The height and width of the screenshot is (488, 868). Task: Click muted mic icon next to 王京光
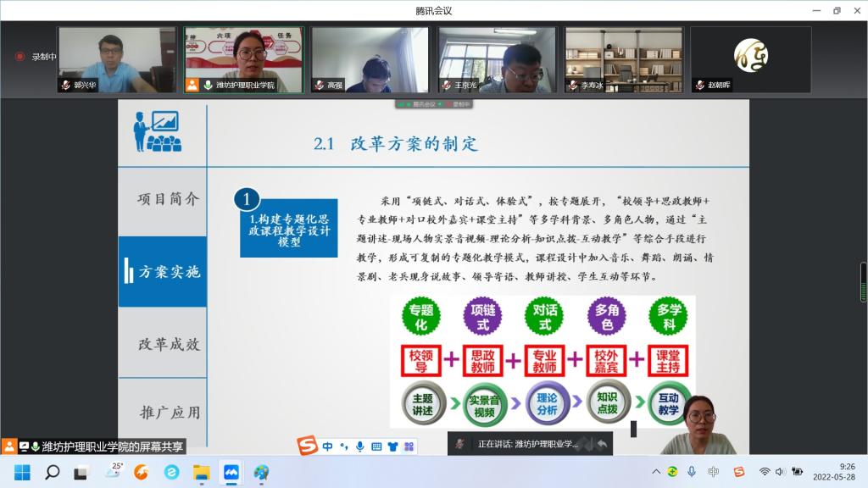click(x=446, y=86)
